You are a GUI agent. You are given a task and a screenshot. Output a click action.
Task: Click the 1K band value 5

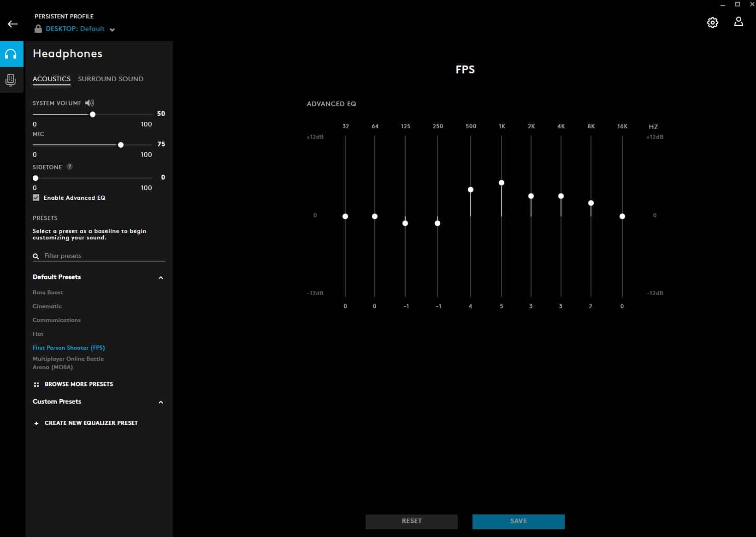(502, 306)
